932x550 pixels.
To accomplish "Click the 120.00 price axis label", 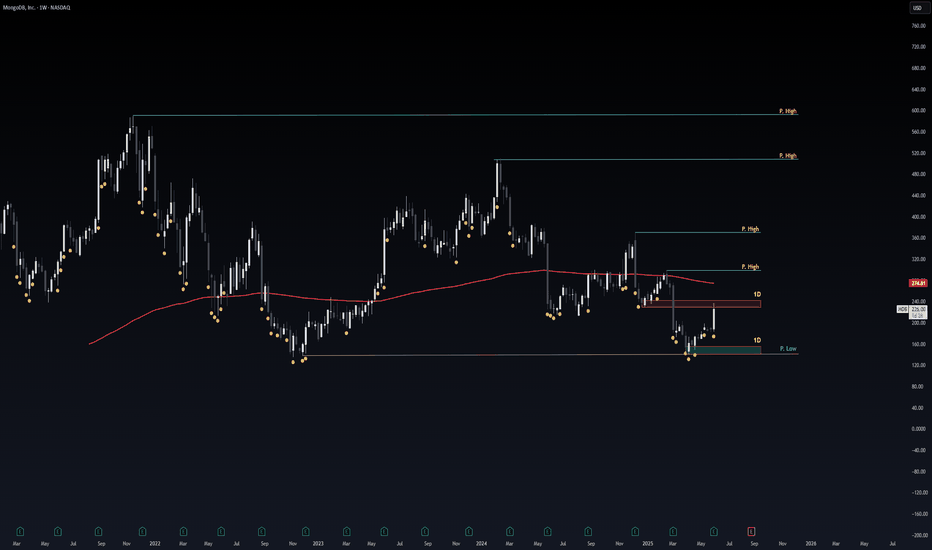I will [x=918, y=365].
